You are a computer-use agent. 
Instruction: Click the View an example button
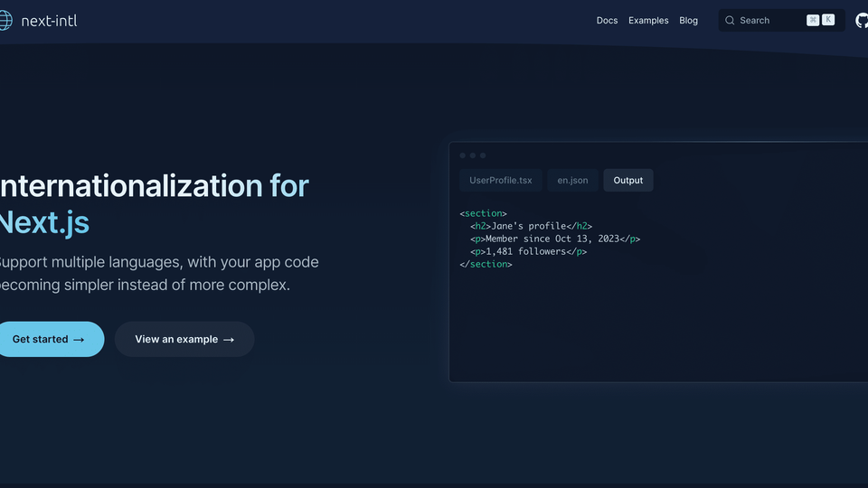click(184, 339)
